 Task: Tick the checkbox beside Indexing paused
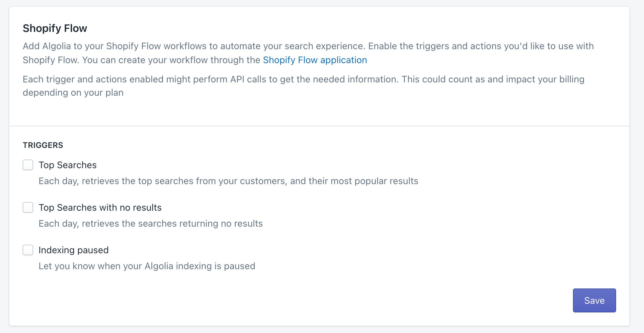pos(28,250)
